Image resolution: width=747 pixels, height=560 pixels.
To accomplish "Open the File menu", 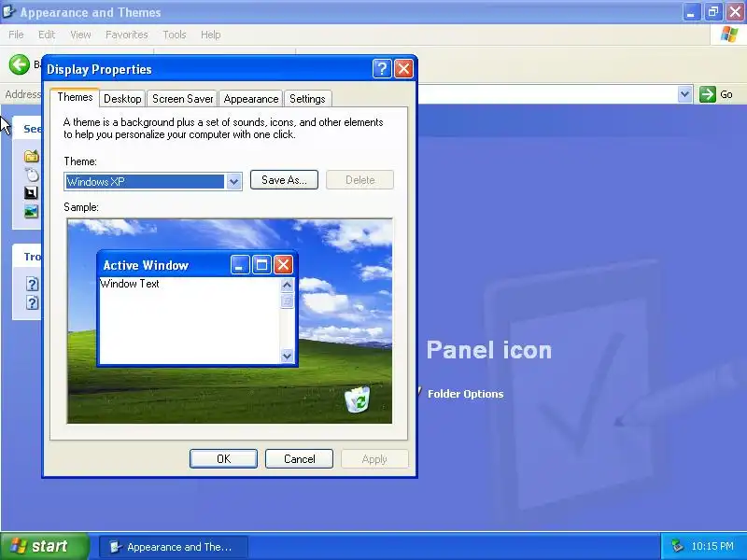I will click(x=16, y=35).
